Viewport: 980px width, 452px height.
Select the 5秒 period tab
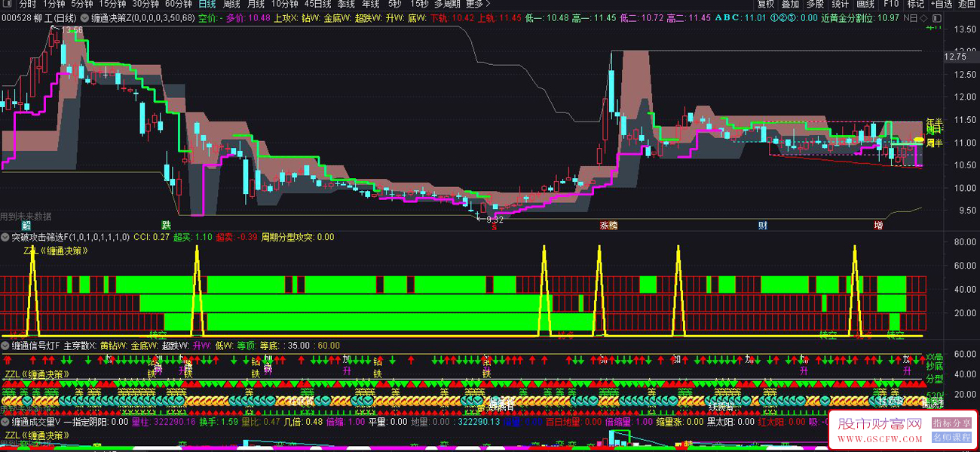(x=394, y=4)
